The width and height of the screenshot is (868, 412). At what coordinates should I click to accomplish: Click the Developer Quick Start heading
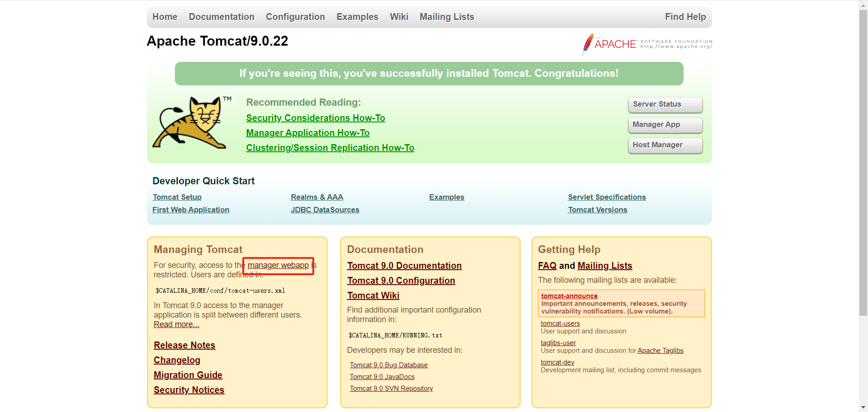[x=203, y=181]
